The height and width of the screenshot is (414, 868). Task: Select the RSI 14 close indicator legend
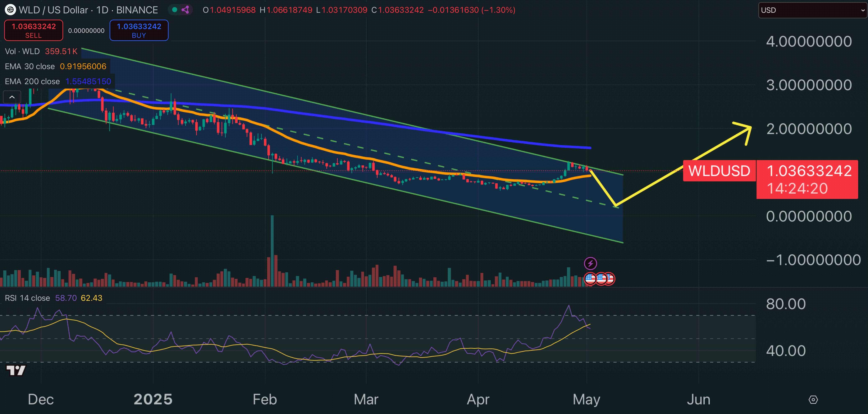click(x=27, y=298)
